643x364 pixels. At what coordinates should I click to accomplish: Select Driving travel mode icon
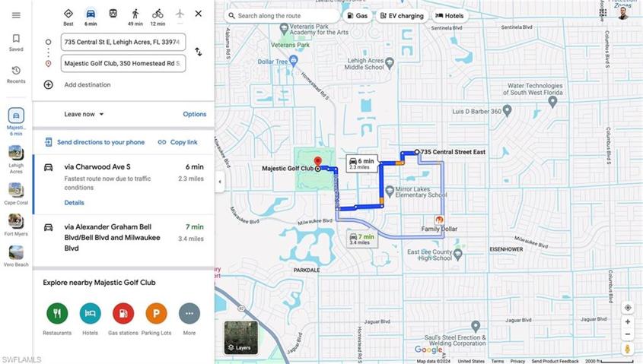(x=91, y=17)
